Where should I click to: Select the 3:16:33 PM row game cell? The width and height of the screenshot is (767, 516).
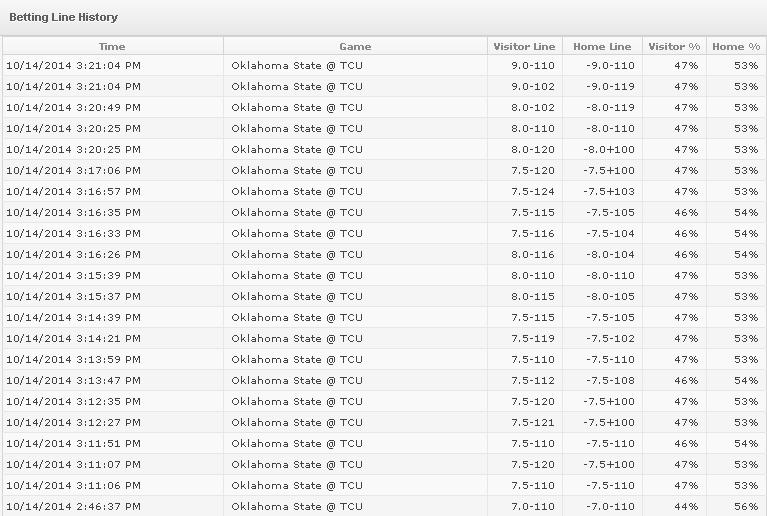pos(355,234)
